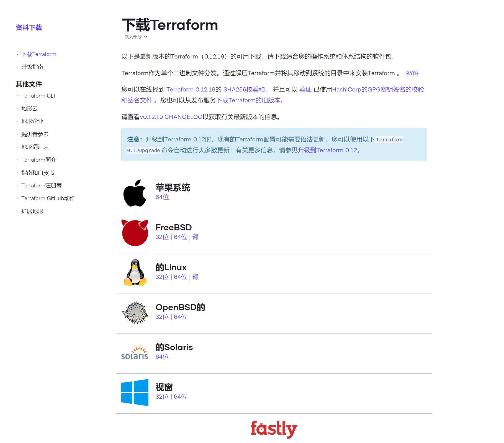This screenshot has width=504, height=443.
Task: Open 提供者参考 sidebar link
Action: click(x=35, y=134)
